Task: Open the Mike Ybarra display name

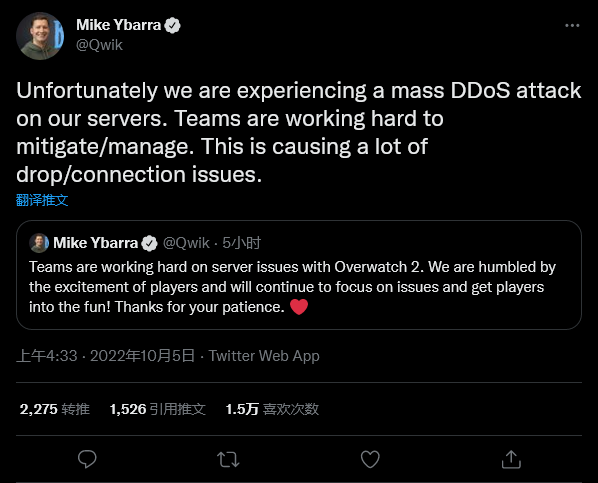Action: click(x=119, y=25)
